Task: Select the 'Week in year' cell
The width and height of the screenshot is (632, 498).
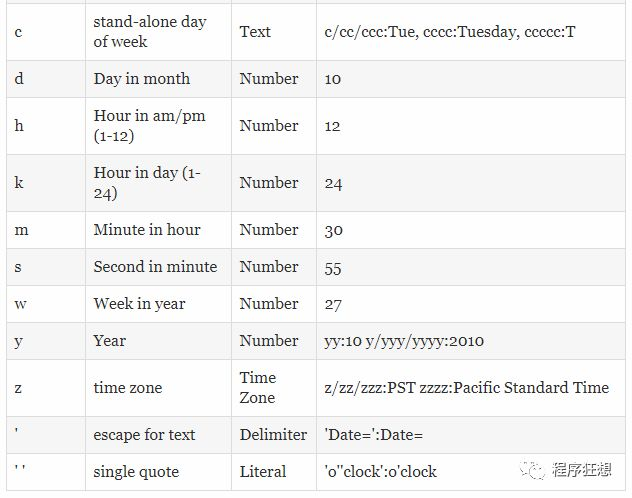Action: [158, 304]
